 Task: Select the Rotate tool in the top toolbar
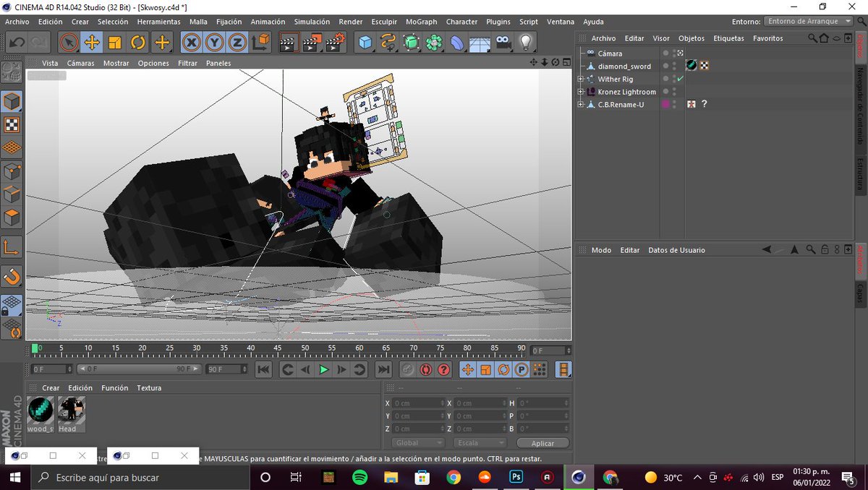138,43
